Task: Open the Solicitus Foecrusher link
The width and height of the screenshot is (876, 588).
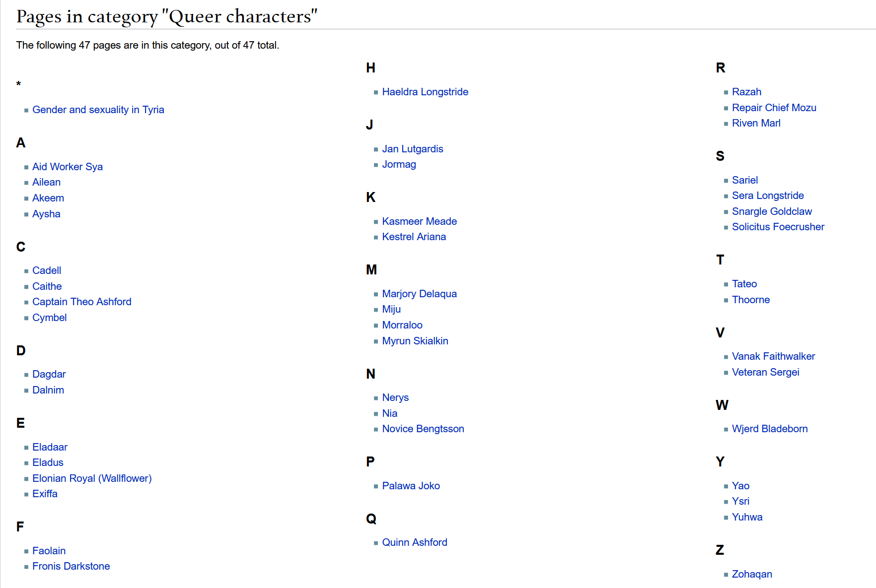Action: 778,227
